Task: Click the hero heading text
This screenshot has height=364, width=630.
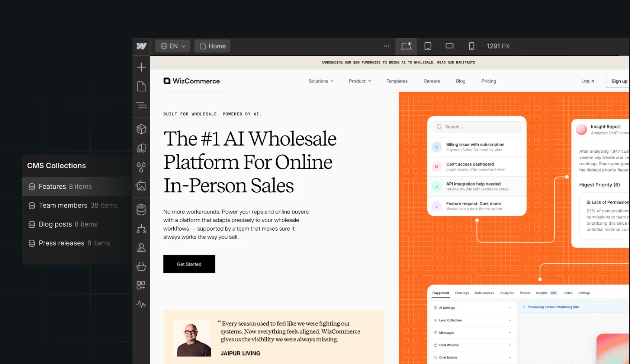Action: (250, 162)
